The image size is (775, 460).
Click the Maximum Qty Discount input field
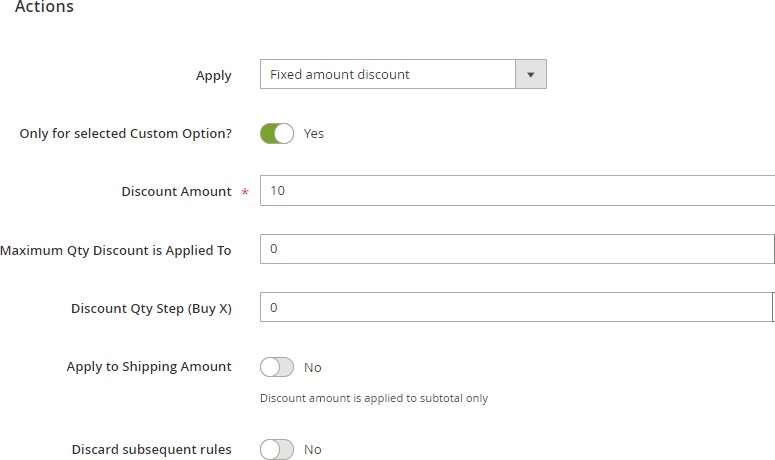click(x=516, y=249)
